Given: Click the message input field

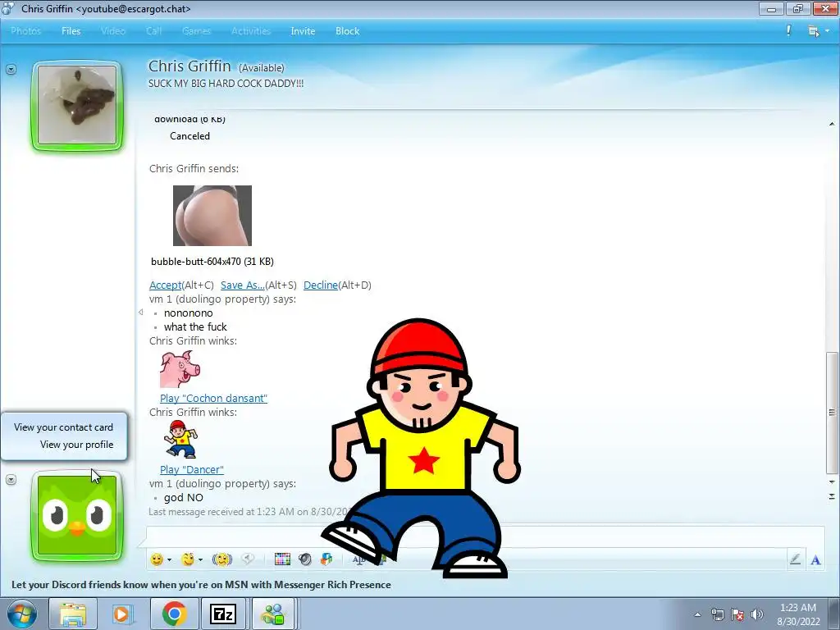Looking at the screenshot, I should pyautogui.click(x=485, y=536).
